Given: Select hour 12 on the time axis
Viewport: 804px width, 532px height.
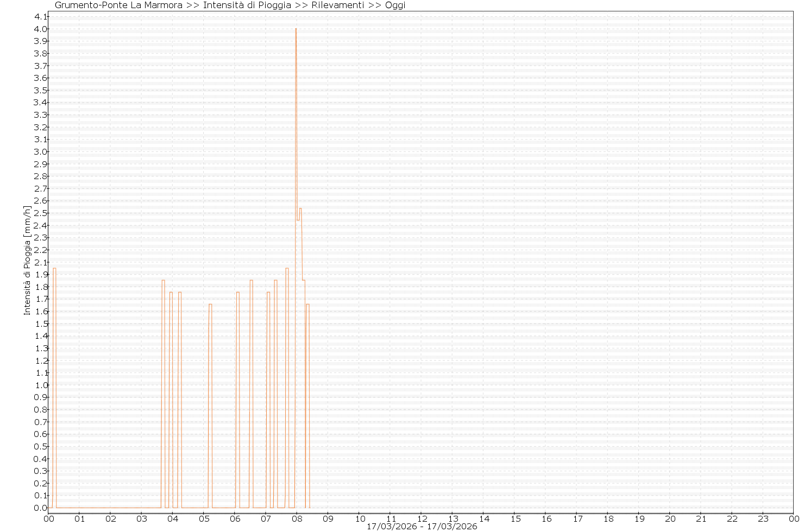Looking at the screenshot, I should (x=422, y=518).
